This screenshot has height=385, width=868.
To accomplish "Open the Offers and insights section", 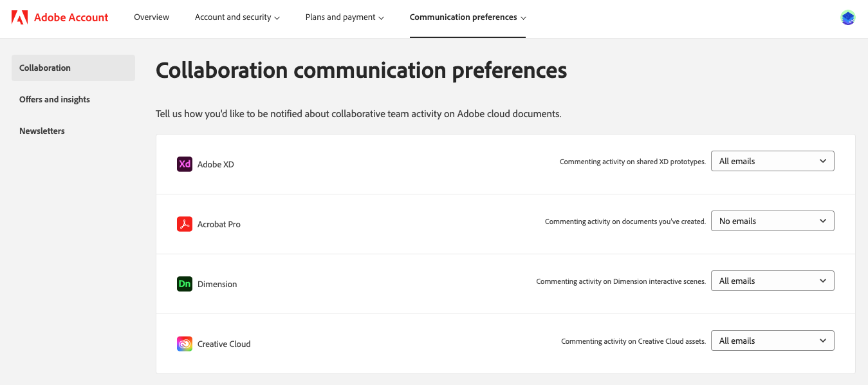I will [55, 99].
